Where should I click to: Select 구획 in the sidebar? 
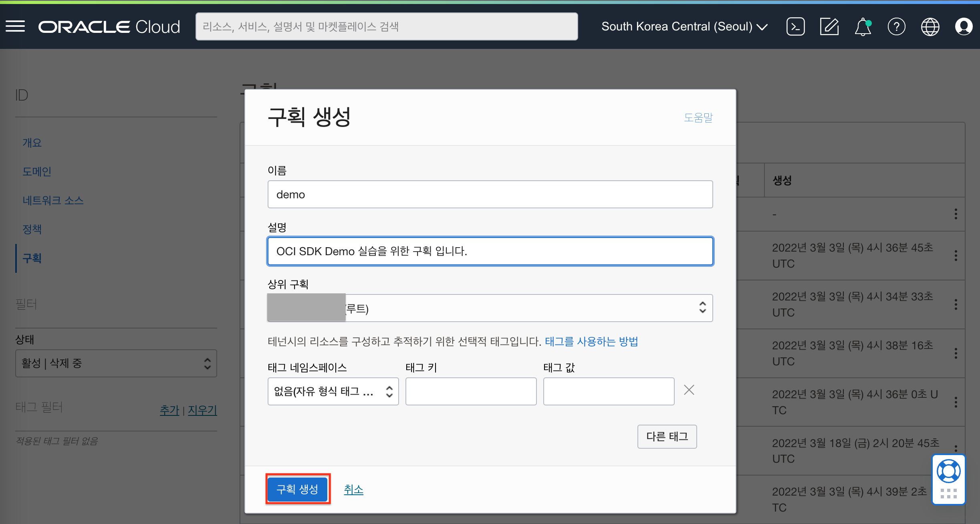click(32, 258)
